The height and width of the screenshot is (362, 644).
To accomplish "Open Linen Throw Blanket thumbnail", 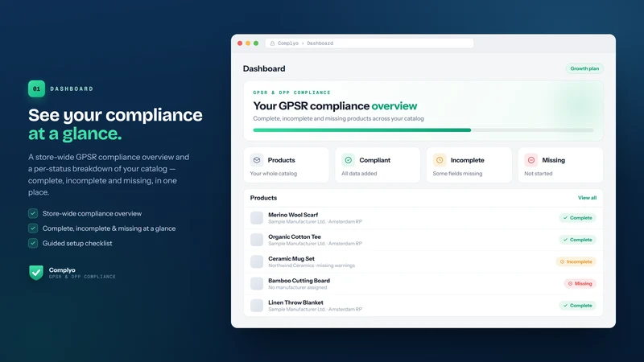I will pyautogui.click(x=257, y=306).
